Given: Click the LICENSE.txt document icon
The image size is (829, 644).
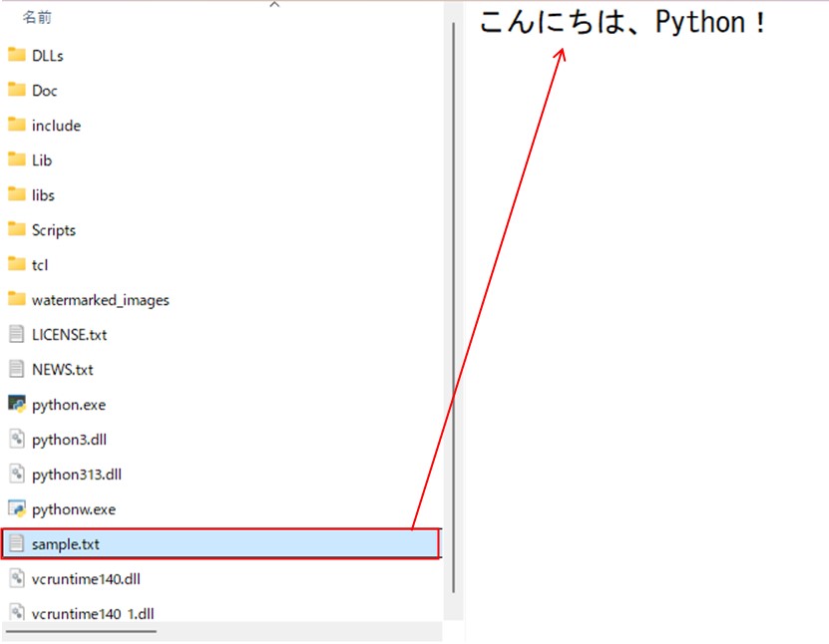Looking at the screenshot, I should [16, 334].
